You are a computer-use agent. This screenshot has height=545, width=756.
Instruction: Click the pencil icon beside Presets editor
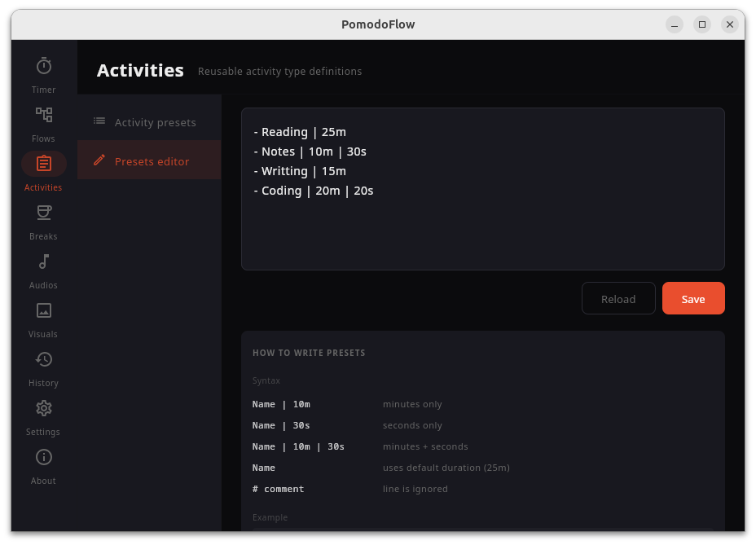[x=99, y=160]
